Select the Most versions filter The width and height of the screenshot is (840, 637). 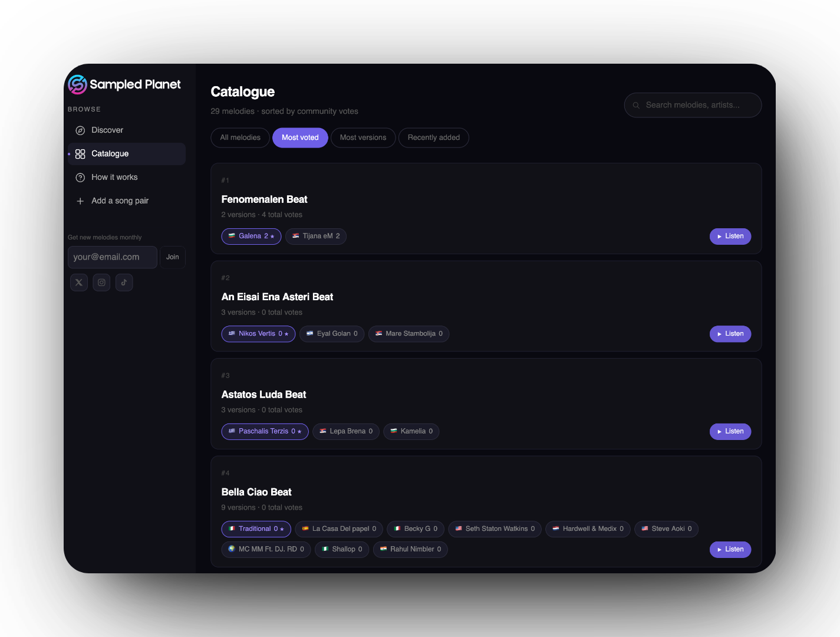[x=363, y=137]
